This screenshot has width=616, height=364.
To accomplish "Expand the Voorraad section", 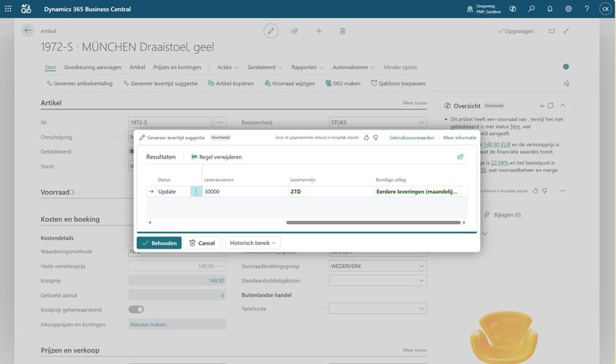I will click(x=58, y=192).
